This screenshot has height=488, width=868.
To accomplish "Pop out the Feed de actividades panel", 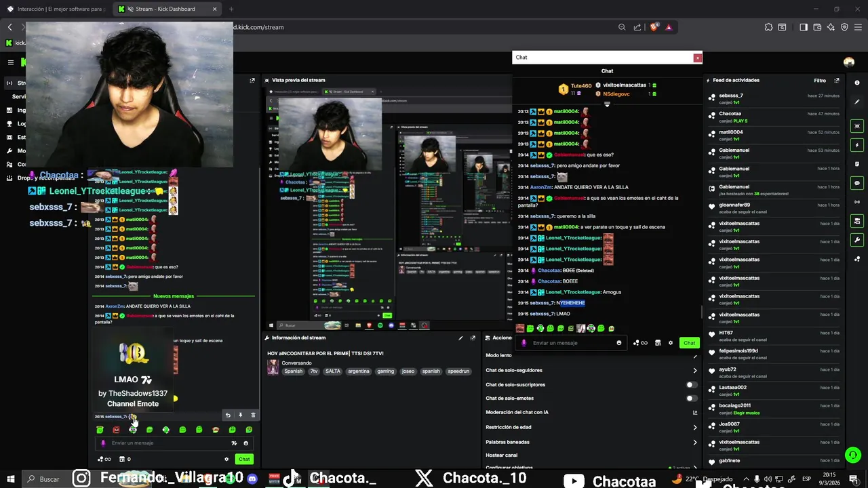I will pos(837,80).
